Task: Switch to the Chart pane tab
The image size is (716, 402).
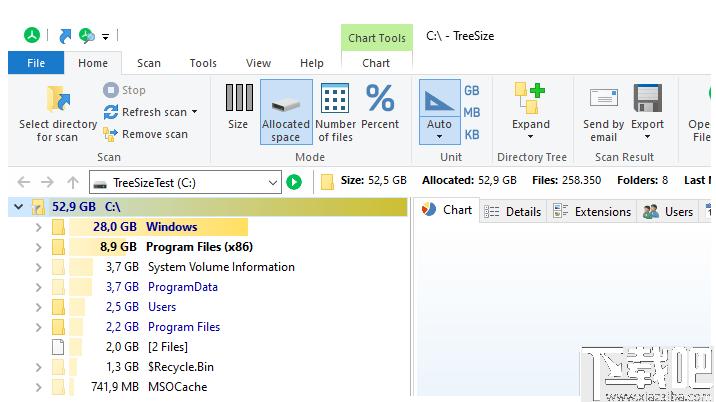Action: [x=447, y=210]
